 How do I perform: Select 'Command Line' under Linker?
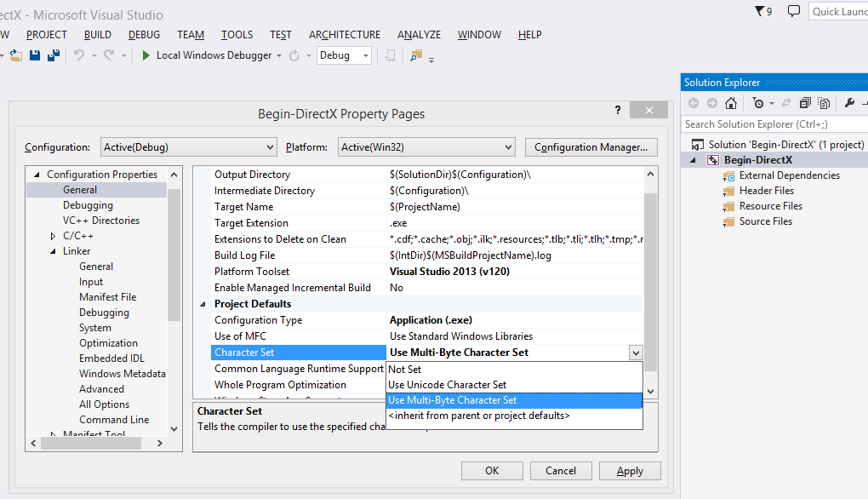(114, 420)
